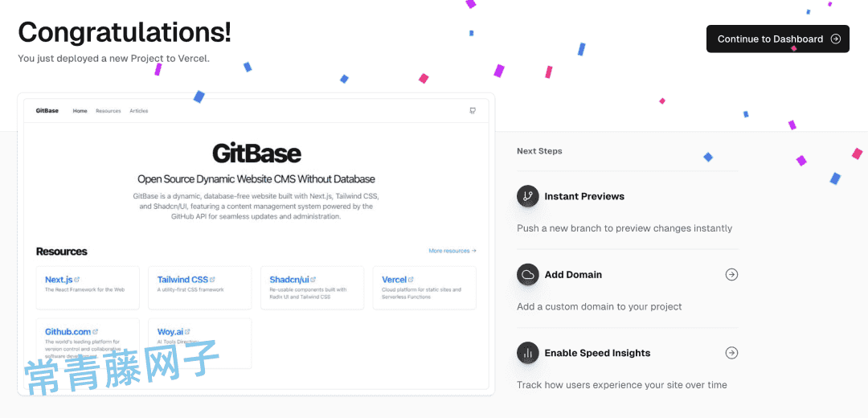868x418 pixels.
Task: Click the large GitBase title in preview
Action: [x=256, y=154]
